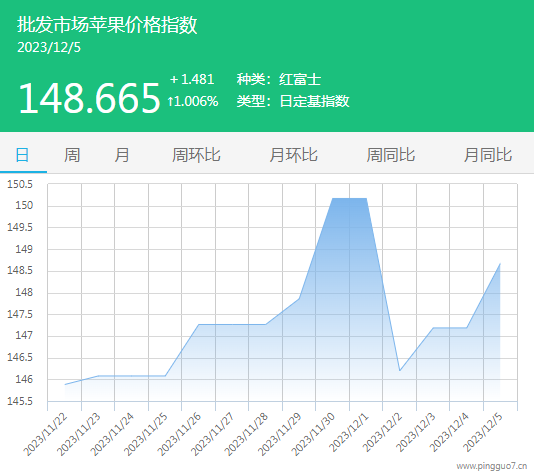Select the 日 (daily) tab

point(22,155)
